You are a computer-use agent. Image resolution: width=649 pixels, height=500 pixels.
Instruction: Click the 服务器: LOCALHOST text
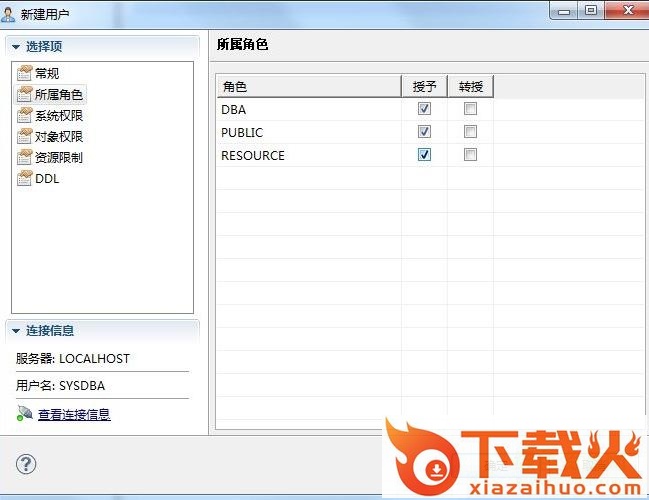(73, 358)
